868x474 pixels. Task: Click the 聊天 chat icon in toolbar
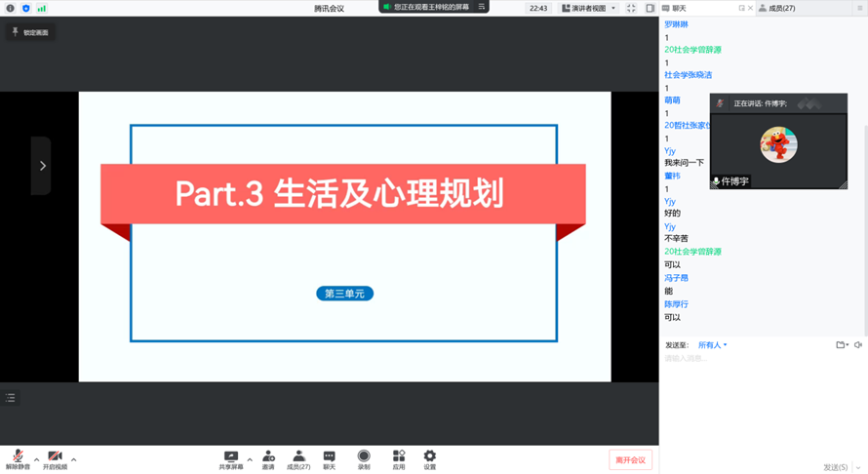click(x=329, y=458)
